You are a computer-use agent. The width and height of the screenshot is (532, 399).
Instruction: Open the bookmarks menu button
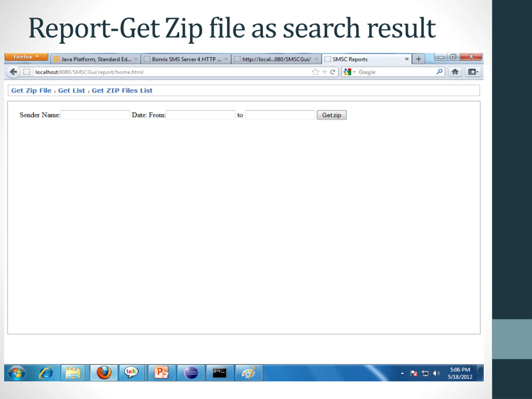click(x=473, y=72)
